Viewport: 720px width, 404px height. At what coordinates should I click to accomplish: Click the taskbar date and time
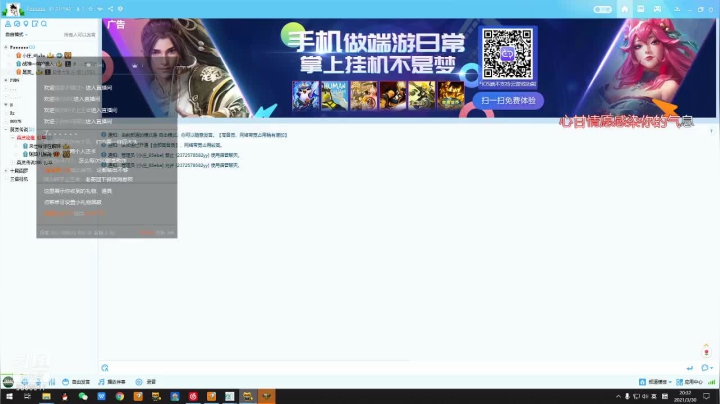685,396
